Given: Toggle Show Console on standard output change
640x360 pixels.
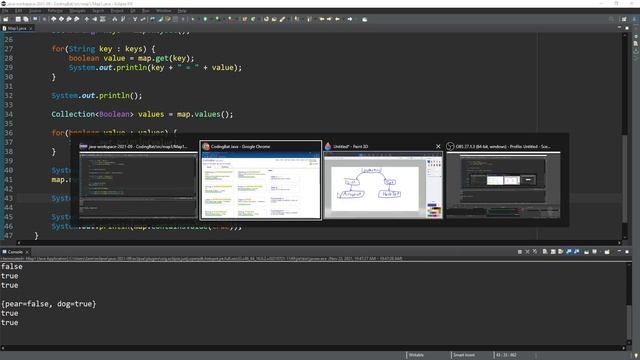Looking at the screenshot, I should pos(569,252).
